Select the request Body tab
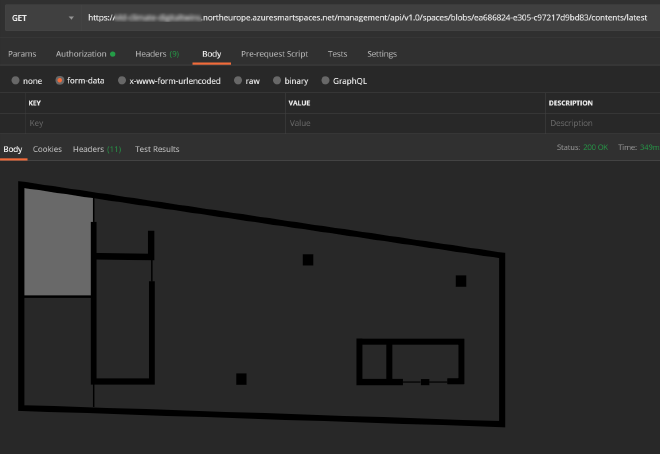 pos(211,54)
